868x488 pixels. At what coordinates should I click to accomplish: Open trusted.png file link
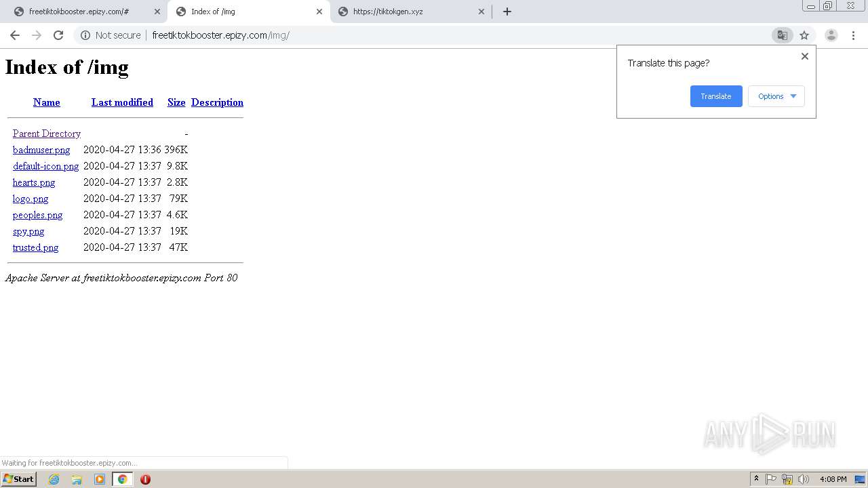36,247
